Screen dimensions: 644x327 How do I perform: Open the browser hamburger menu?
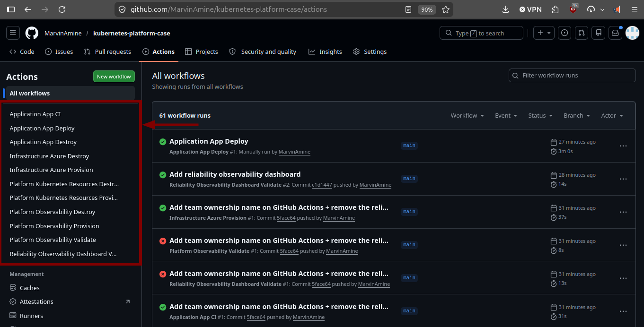(x=635, y=9)
